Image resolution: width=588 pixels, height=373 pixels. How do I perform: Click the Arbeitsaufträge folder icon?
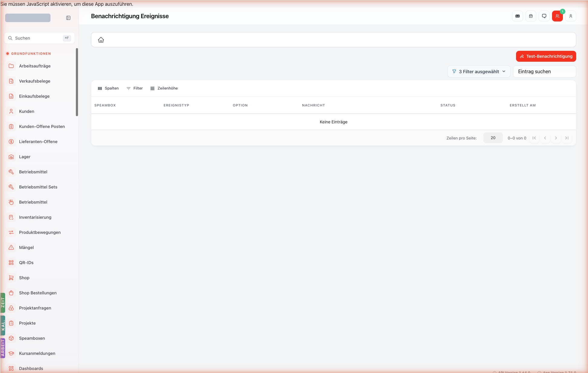[x=11, y=66]
